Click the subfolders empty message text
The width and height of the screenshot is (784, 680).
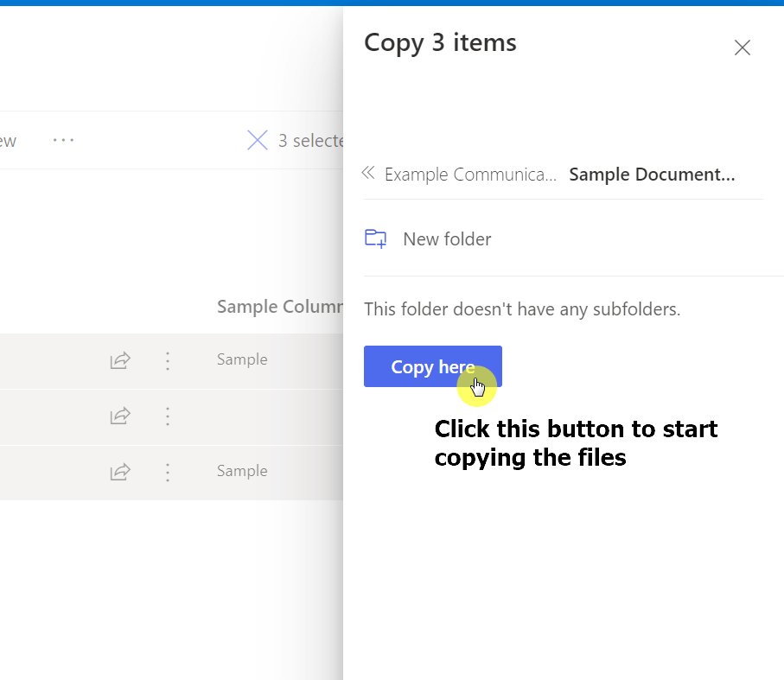point(522,308)
